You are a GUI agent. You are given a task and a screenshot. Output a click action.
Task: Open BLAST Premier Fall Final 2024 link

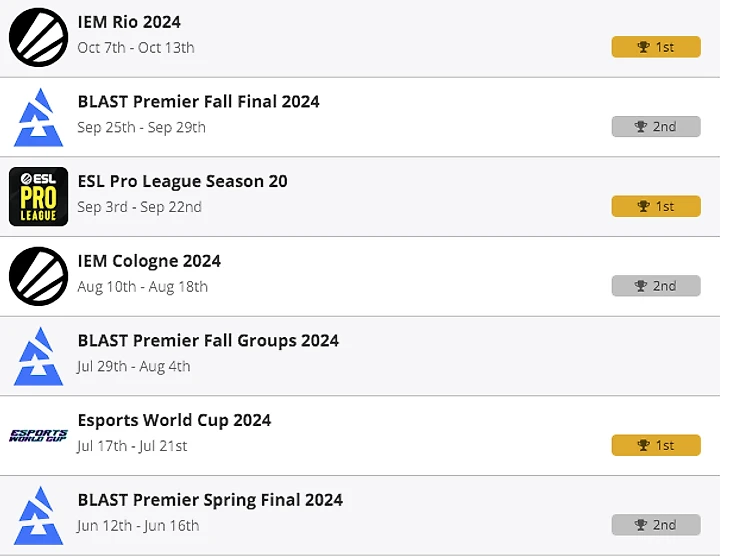click(x=198, y=101)
